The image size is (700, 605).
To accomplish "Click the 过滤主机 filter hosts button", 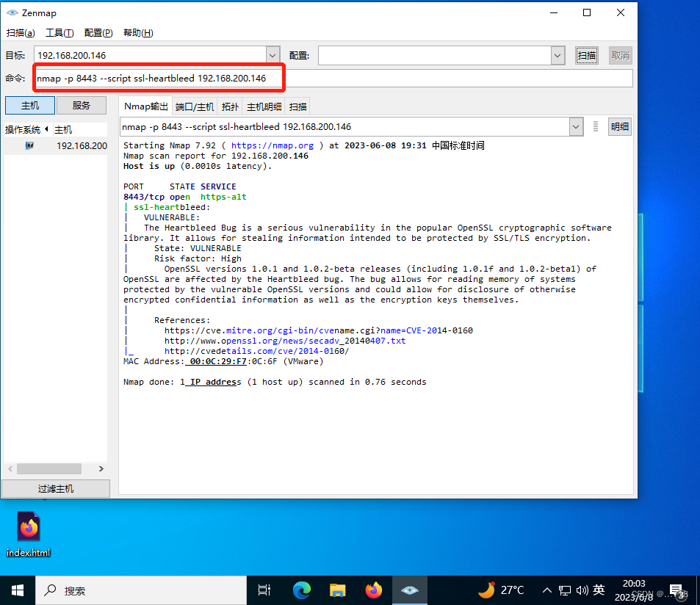I will pyautogui.click(x=55, y=488).
